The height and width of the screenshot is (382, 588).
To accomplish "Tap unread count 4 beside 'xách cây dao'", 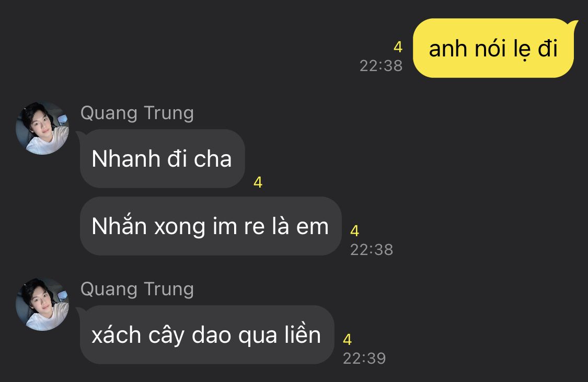I will (x=347, y=339).
